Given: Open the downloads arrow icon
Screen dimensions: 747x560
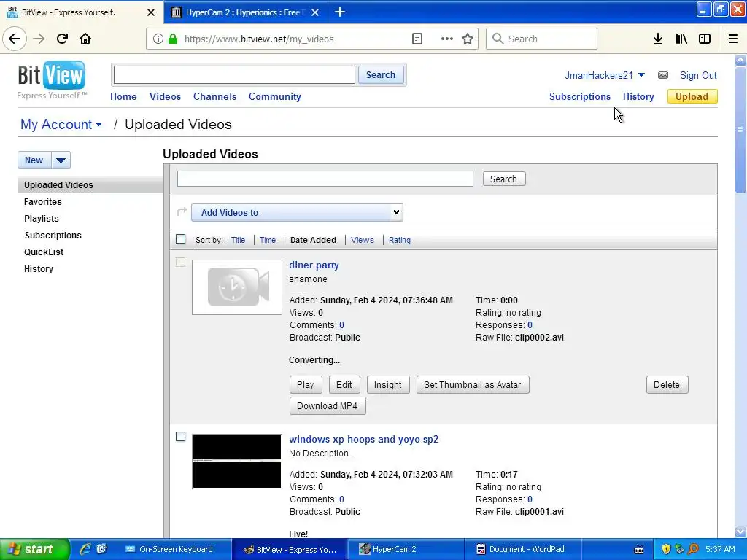Looking at the screenshot, I should click(x=658, y=39).
